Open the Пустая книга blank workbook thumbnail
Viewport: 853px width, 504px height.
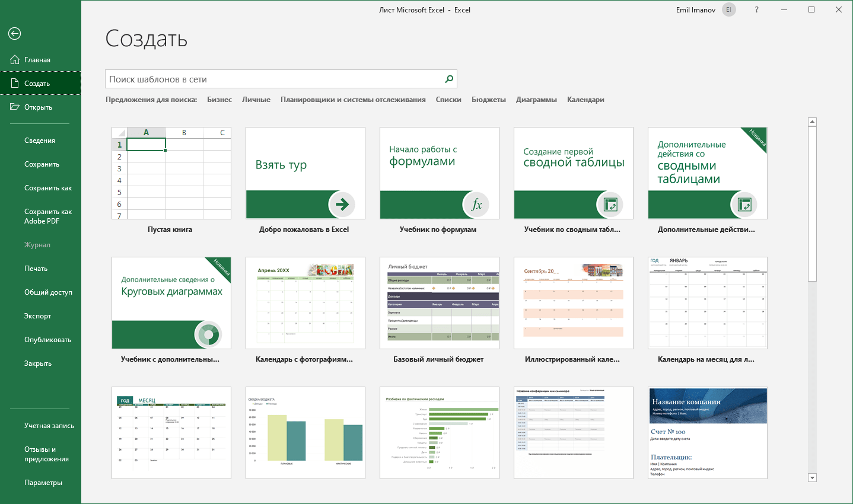pyautogui.click(x=171, y=173)
